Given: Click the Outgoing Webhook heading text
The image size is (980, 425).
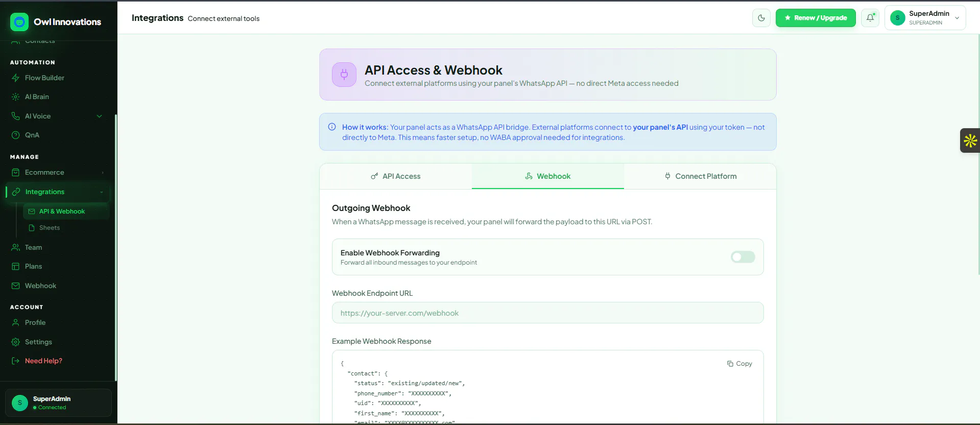Looking at the screenshot, I should pyautogui.click(x=371, y=208).
